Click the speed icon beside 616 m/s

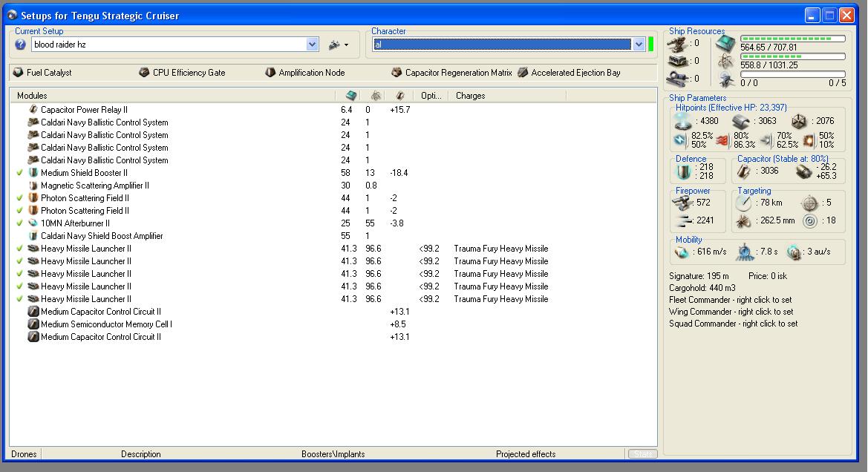click(x=682, y=252)
